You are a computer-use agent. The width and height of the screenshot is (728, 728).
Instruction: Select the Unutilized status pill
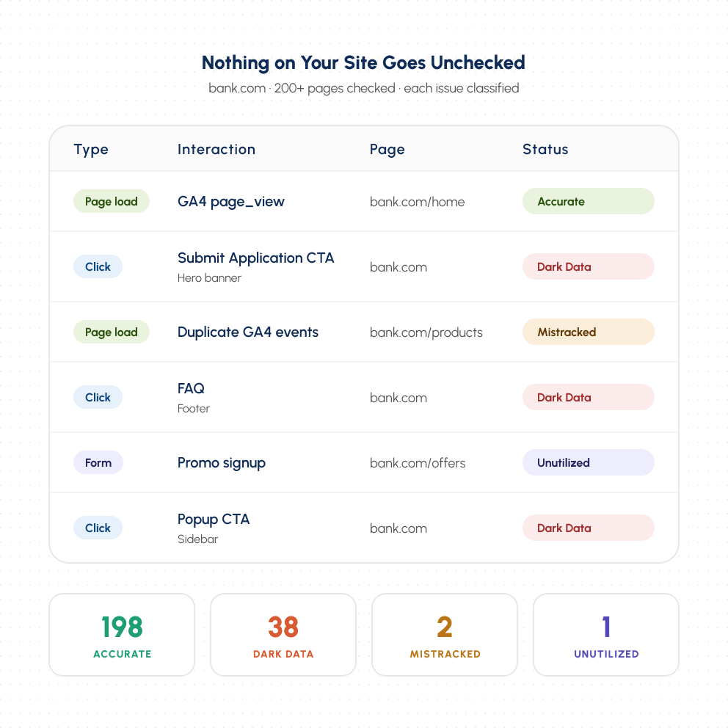click(589, 462)
